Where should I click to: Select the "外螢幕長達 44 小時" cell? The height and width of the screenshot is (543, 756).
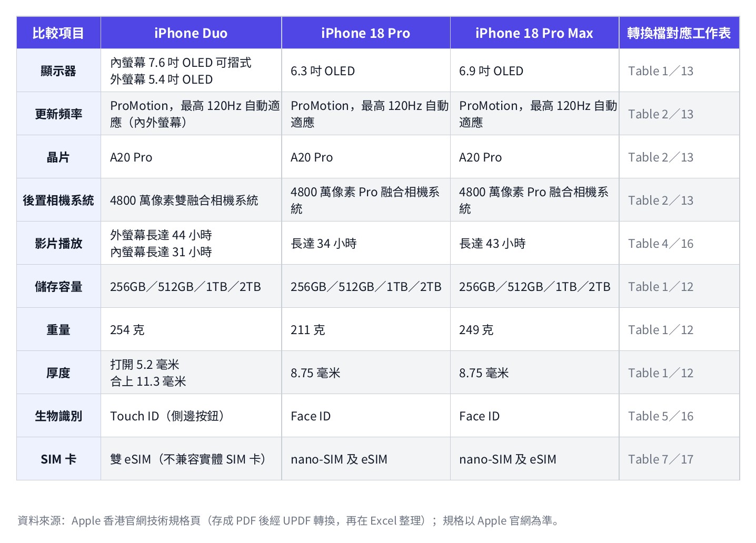pos(191,244)
